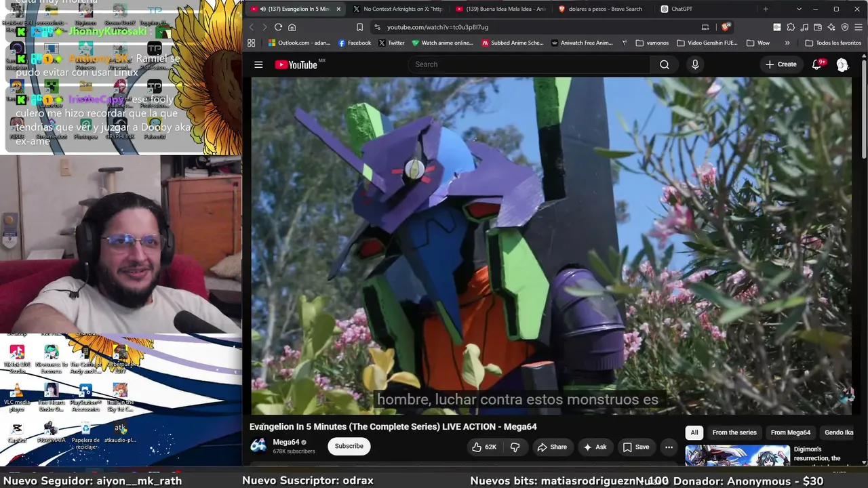Open Outlook.com bookmark
This screenshot has height=488, width=868.
point(299,43)
